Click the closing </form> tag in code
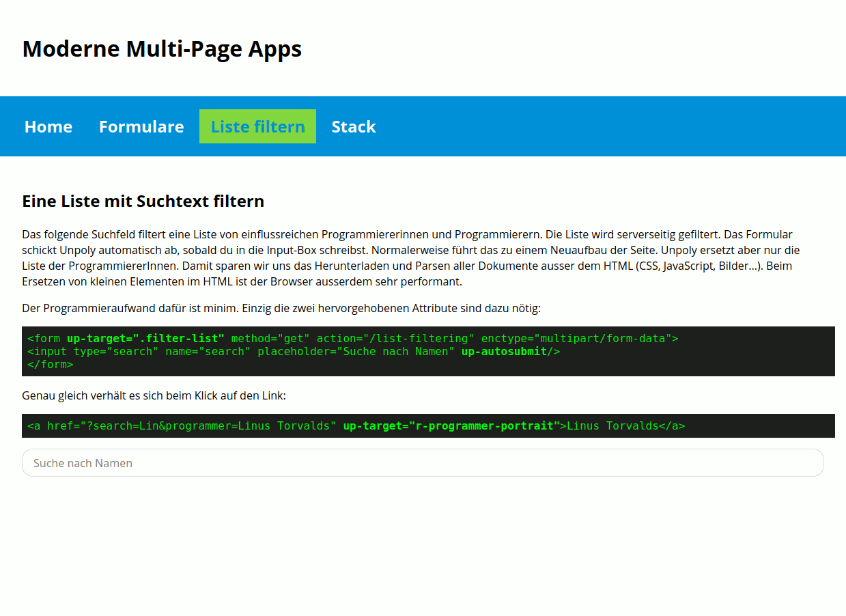This screenshot has height=616, width=846. click(x=50, y=365)
